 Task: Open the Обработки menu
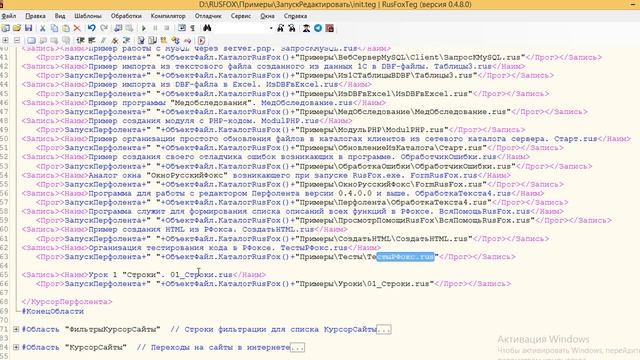click(126, 16)
